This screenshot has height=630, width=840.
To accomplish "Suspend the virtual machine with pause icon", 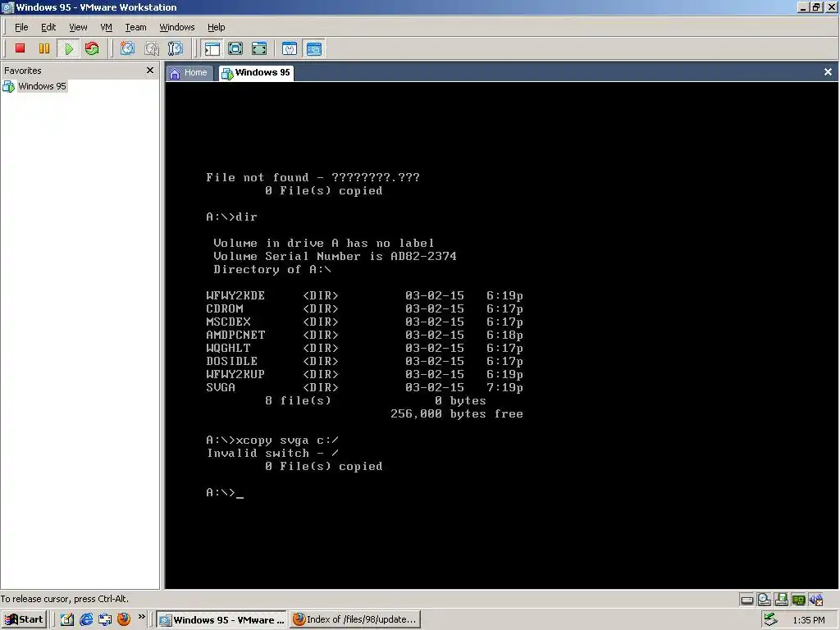I will (44, 48).
